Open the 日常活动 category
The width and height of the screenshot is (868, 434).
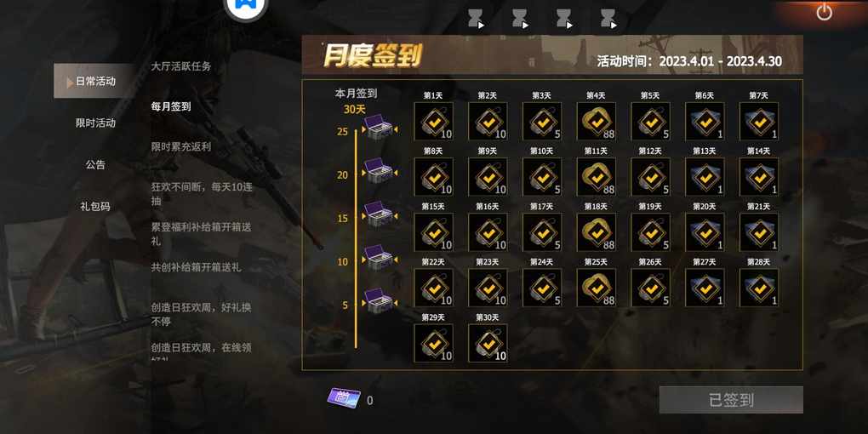click(x=94, y=81)
